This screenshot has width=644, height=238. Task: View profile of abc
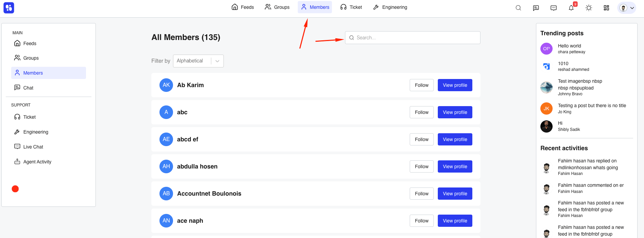(x=455, y=112)
